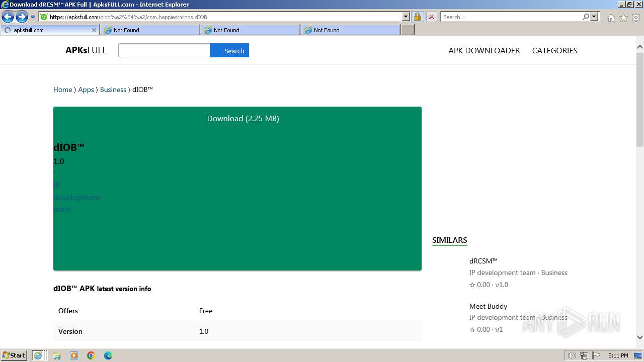Open the search provider dropdown arrow
The height and width of the screenshot is (362, 644).
click(x=594, y=17)
